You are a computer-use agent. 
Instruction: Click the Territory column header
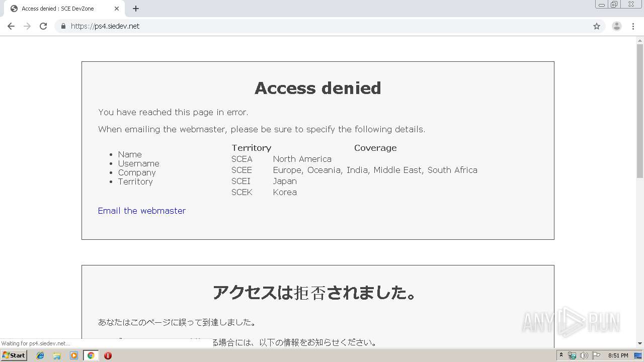tap(252, 148)
